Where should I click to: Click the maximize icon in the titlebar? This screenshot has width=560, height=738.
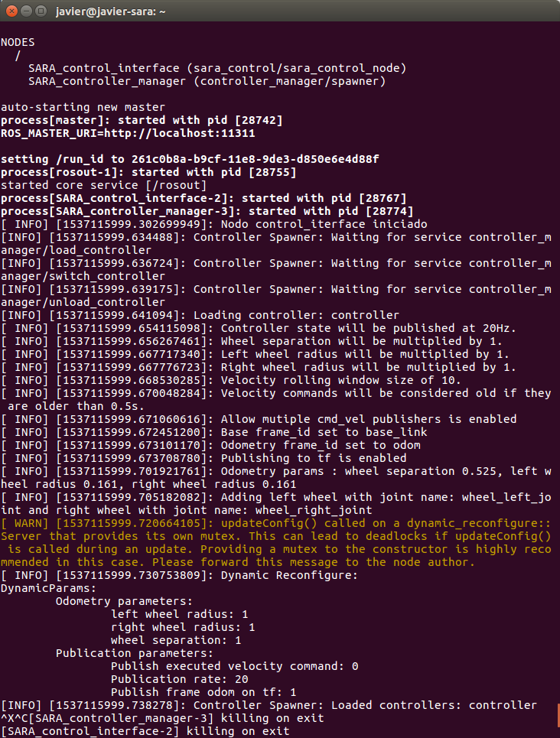(x=40, y=11)
